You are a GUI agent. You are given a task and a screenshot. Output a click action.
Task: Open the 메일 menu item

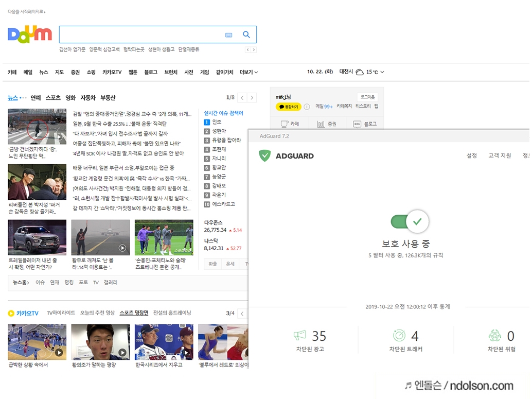coord(28,72)
